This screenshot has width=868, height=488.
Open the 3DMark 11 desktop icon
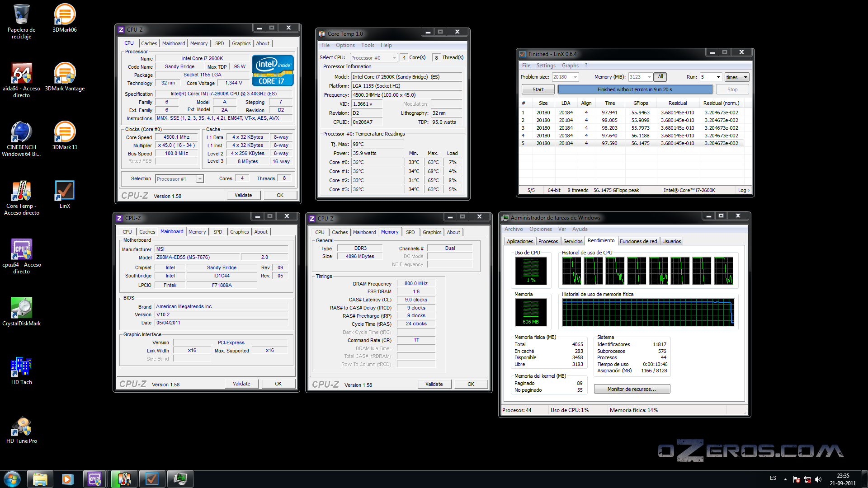(x=65, y=136)
